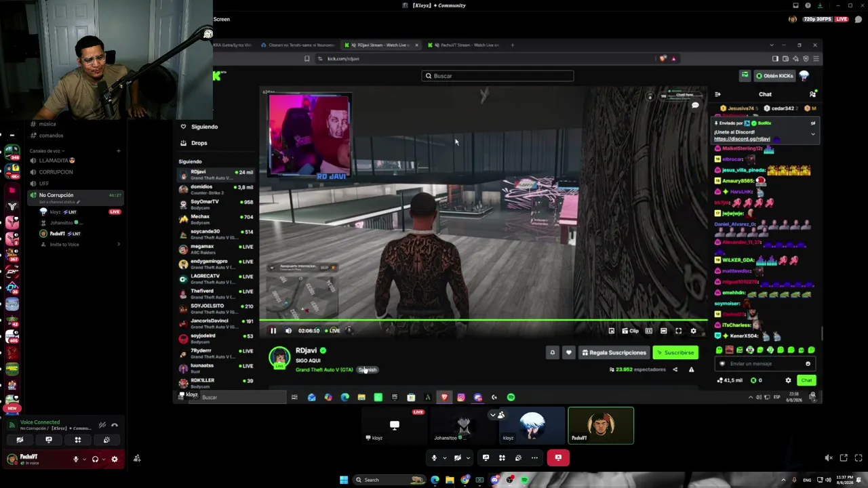
Task: Click the Kick search field Buscar
Action: 498,76
